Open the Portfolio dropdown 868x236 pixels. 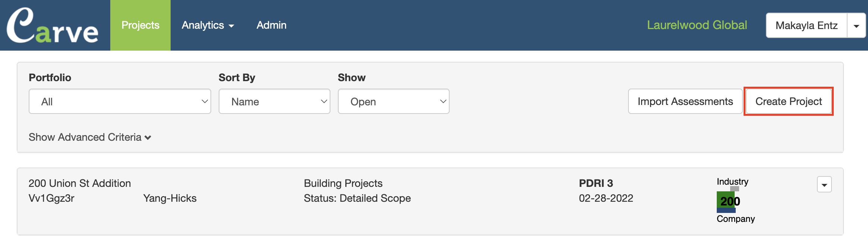(120, 101)
